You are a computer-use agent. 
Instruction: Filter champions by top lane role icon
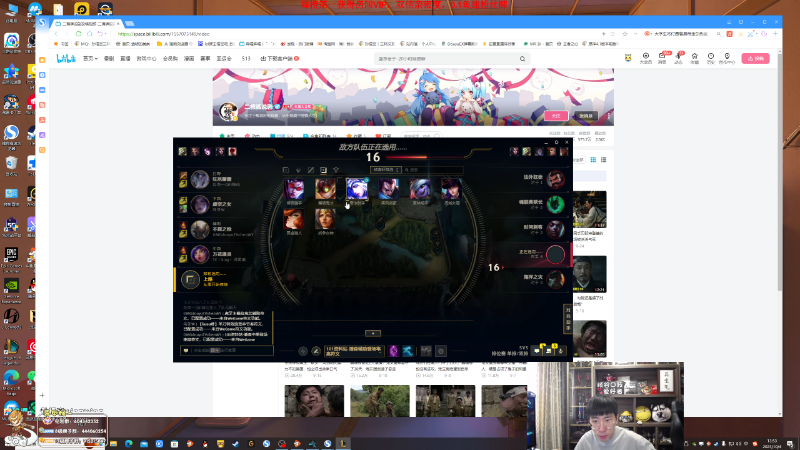pos(286,170)
